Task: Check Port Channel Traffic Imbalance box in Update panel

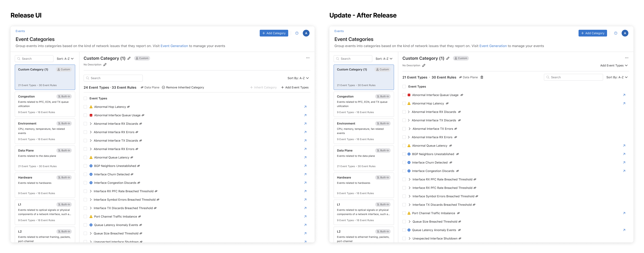Action: point(404,213)
